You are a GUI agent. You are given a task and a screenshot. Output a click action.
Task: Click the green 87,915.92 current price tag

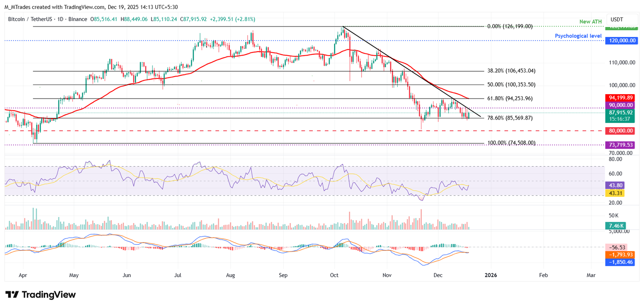620,113
